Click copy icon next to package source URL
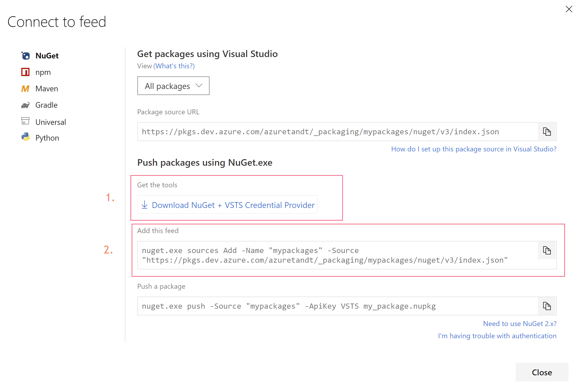The width and height of the screenshot is (581, 392). [547, 132]
